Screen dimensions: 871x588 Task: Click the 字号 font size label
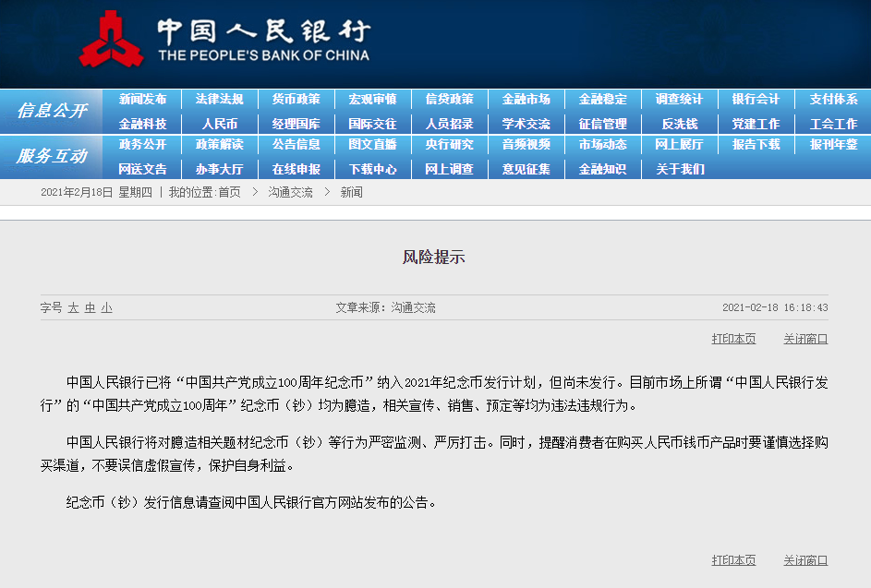click(51, 307)
